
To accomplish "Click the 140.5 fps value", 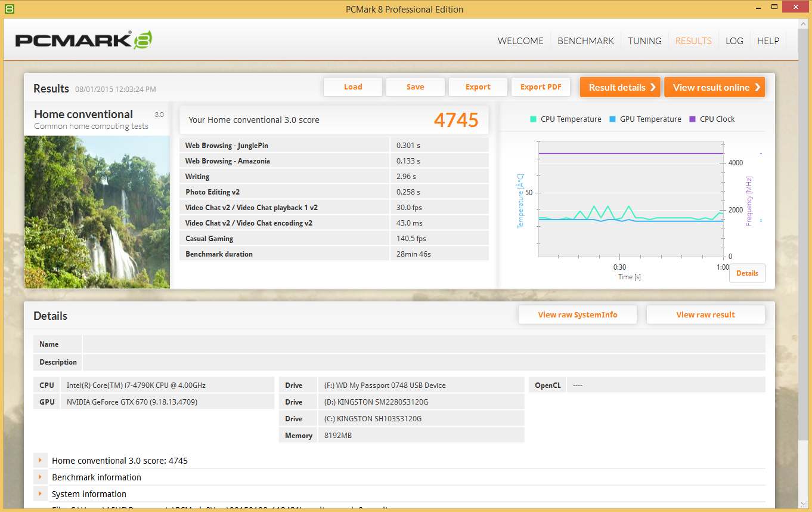I will (411, 239).
